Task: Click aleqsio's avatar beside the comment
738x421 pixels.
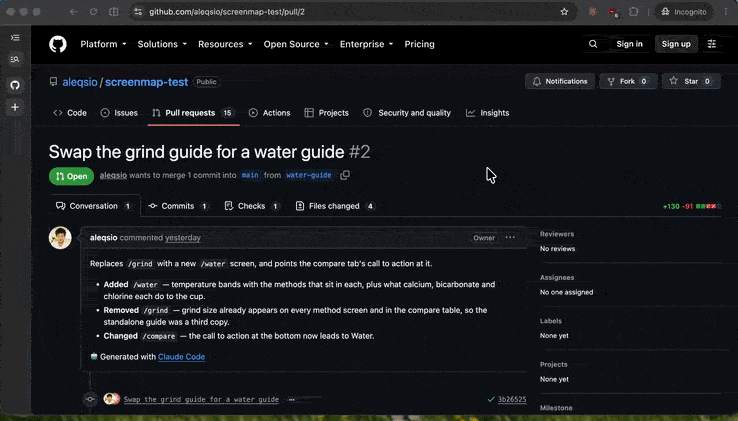Action: 60,237
